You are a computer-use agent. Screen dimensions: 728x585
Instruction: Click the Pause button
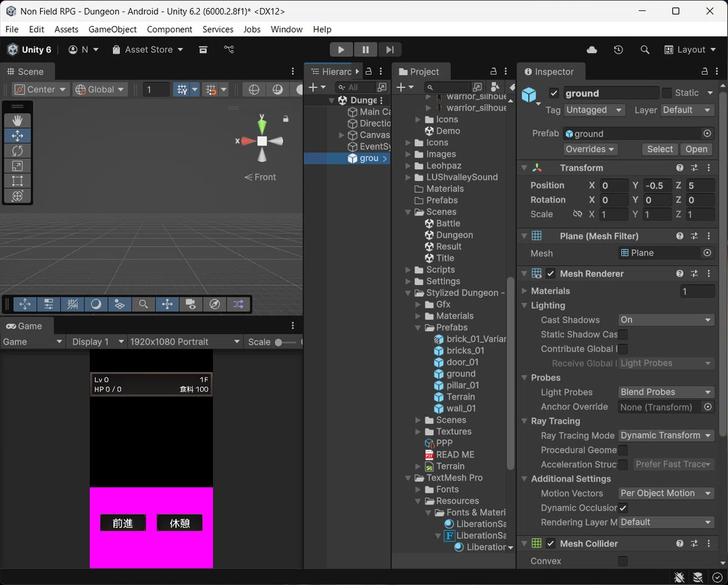(365, 50)
